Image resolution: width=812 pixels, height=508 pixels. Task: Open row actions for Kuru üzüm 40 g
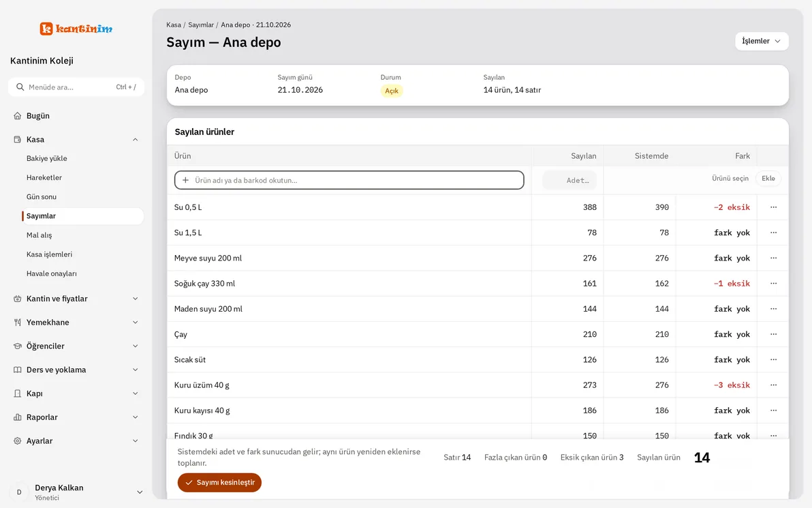tap(773, 385)
